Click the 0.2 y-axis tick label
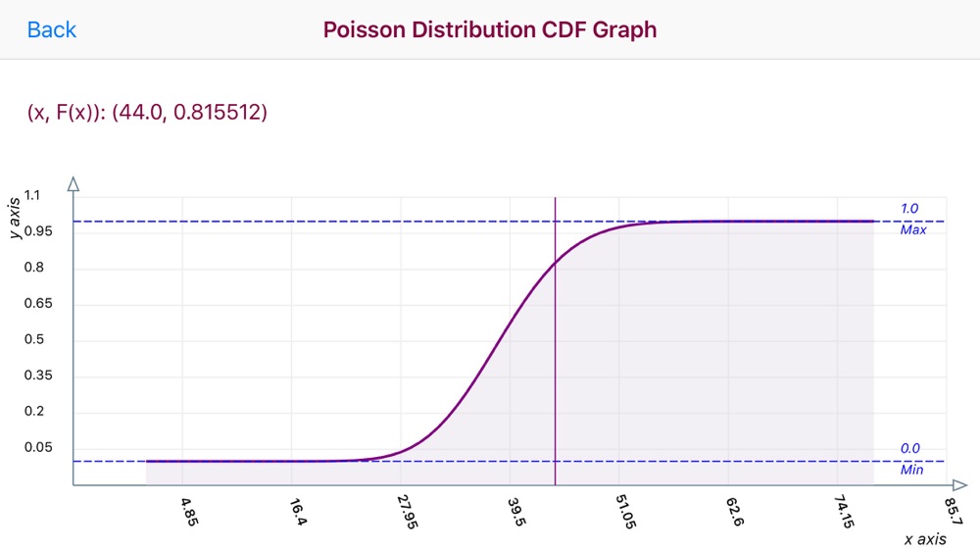Viewport: 980px width, 552px height. click(x=33, y=412)
